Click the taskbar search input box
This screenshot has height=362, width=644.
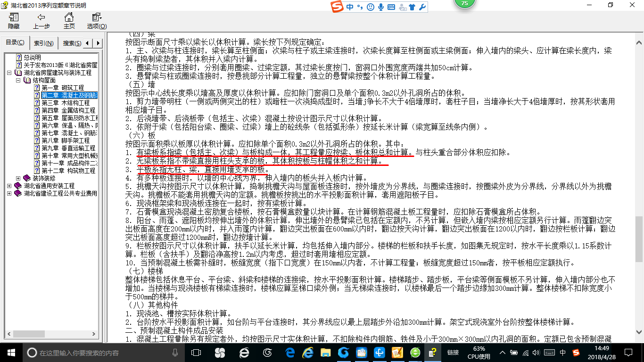(x=104, y=353)
